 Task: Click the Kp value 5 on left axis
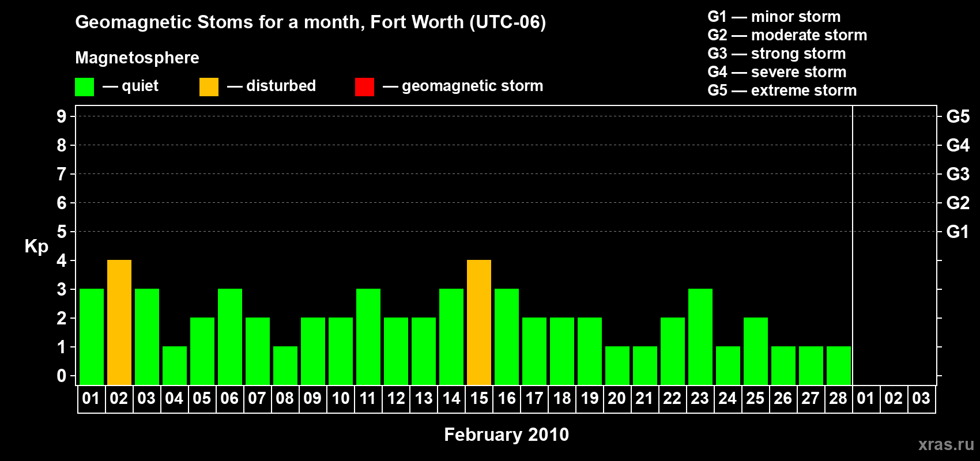point(62,232)
